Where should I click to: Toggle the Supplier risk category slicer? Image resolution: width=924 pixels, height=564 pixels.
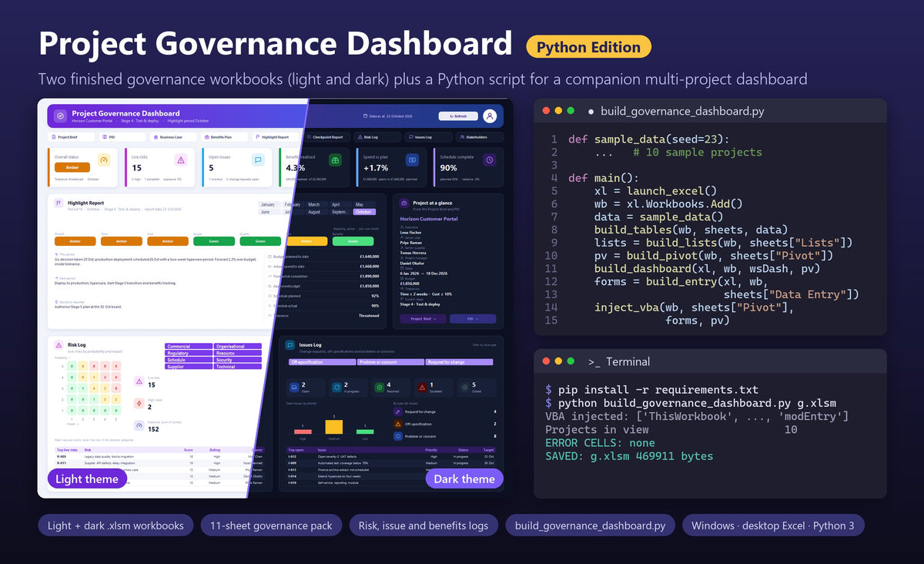tap(189, 367)
